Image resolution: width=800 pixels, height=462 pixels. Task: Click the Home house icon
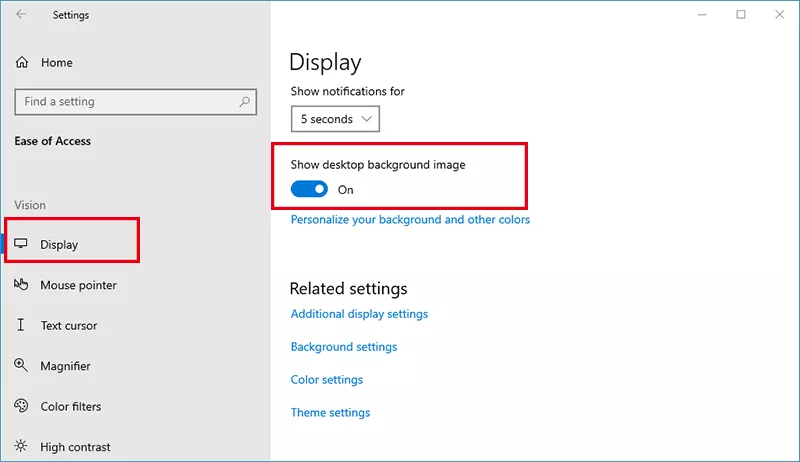click(x=22, y=62)
